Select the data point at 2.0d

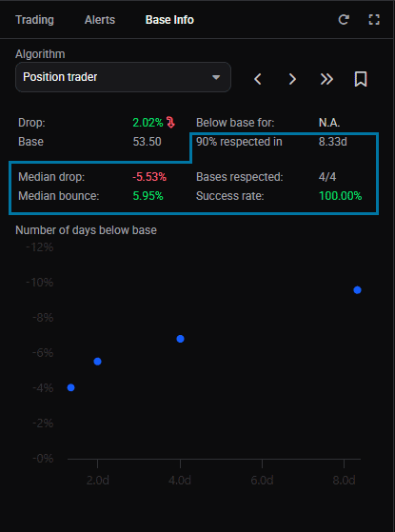tap(97, 362)
